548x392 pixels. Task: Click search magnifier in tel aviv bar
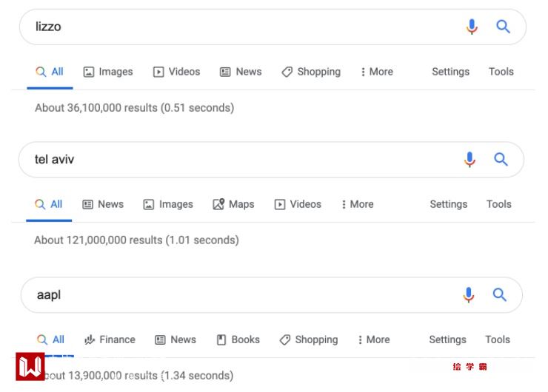[x=501, y=160]
